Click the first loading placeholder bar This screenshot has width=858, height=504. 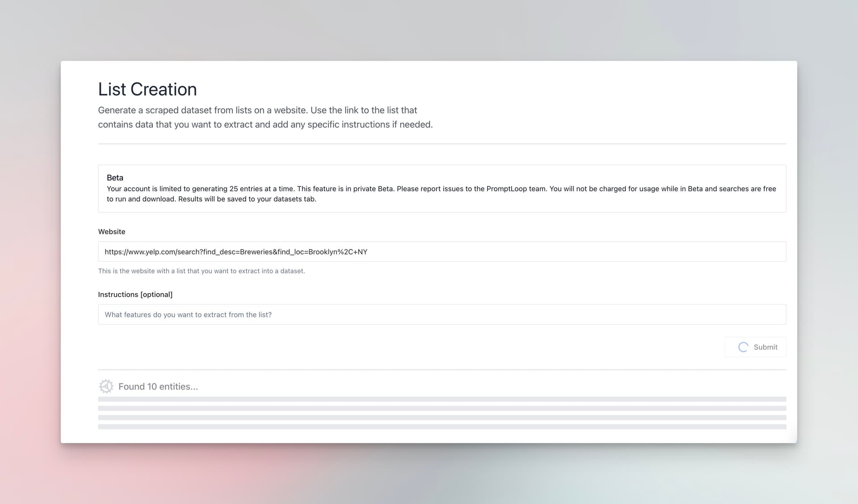pos(442,399)
